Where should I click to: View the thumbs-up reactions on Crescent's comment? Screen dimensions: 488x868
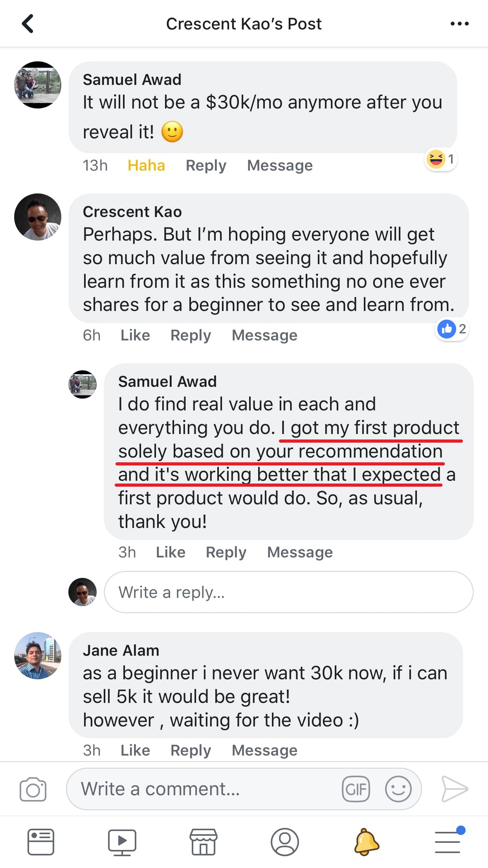452,329
